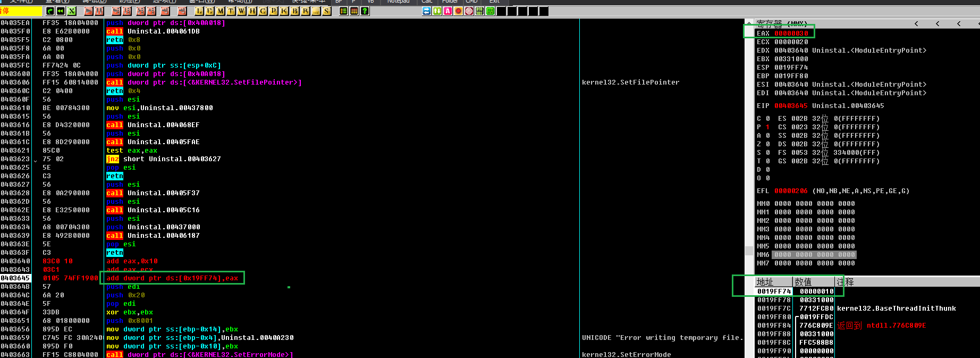Click the red target rings icon
Screen dimensions: 980x358
coord(469,11)
